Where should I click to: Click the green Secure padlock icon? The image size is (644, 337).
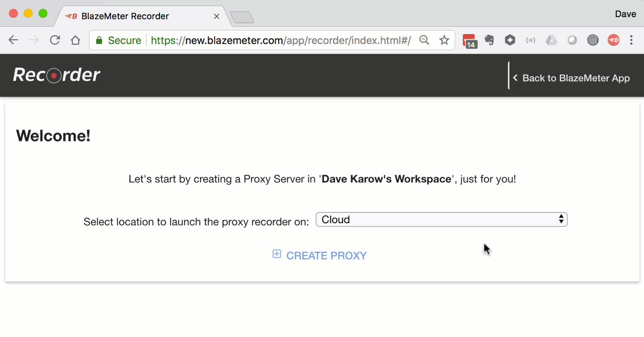[99, 40]
